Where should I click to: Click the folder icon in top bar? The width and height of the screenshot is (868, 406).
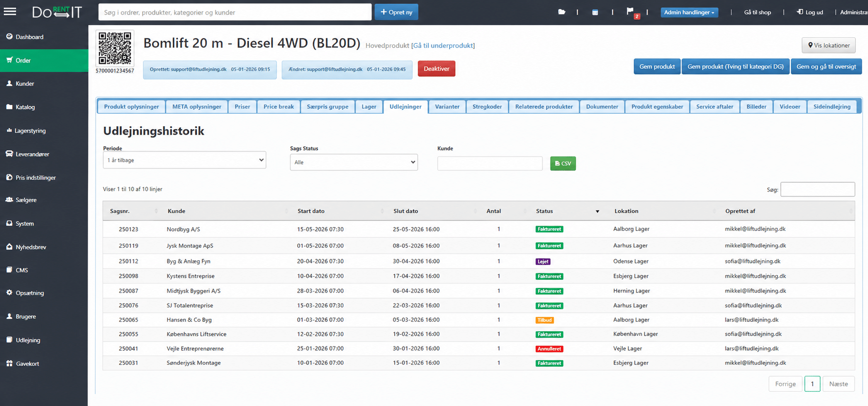tap(562, 12)
